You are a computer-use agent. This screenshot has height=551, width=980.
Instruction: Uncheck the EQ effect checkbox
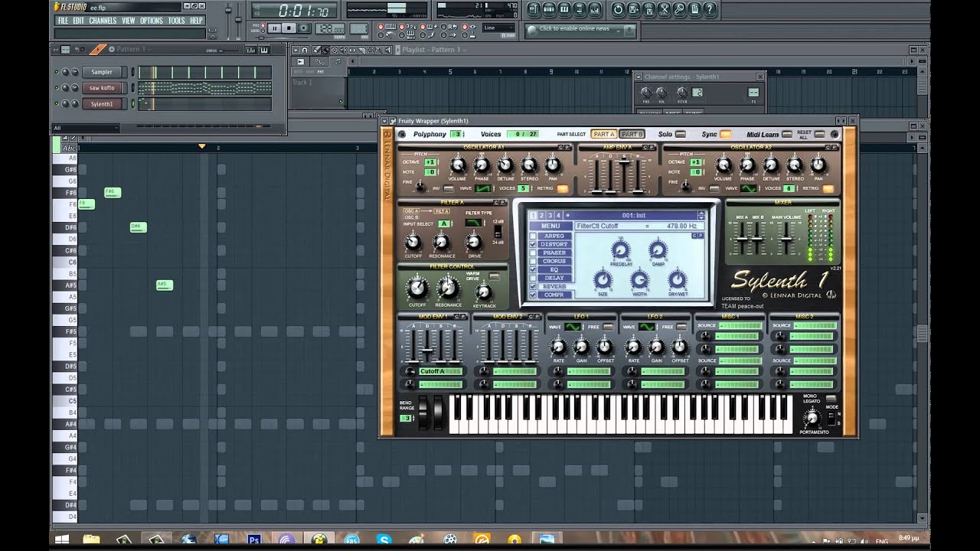click(x=533, y=269)
